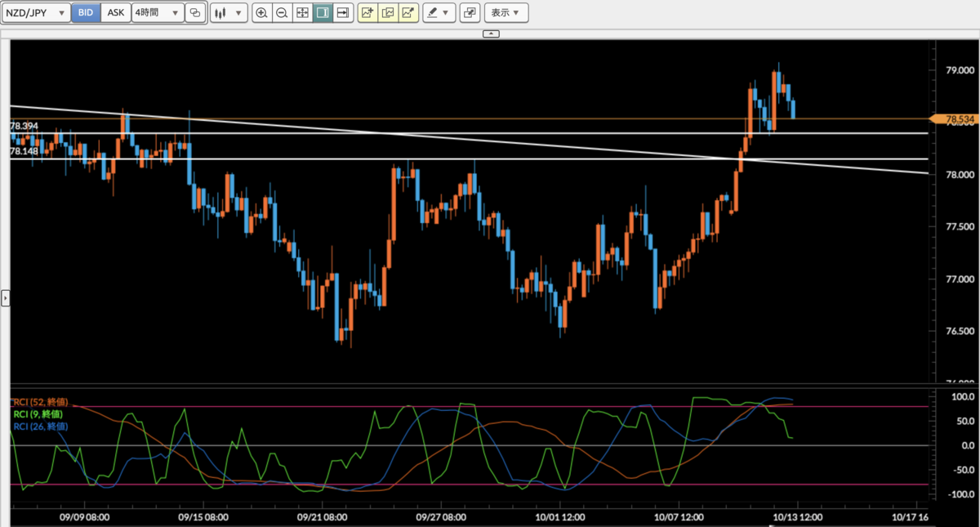
Task: Collapse the toolbar using the up arrow
Action: pyautogui.click(x=490, y=33)
